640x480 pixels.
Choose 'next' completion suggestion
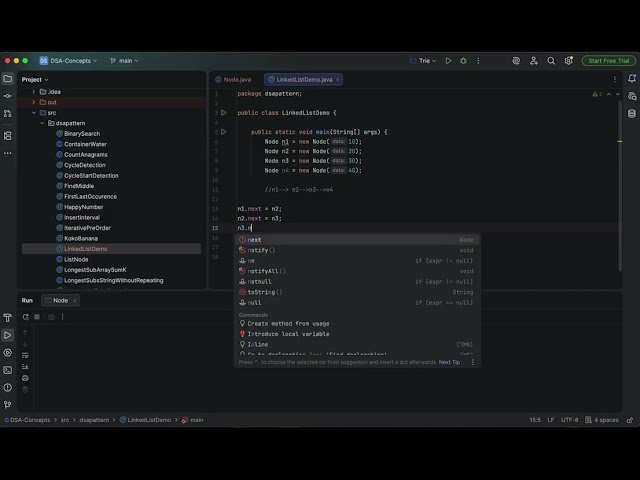(x=357, y=240)
